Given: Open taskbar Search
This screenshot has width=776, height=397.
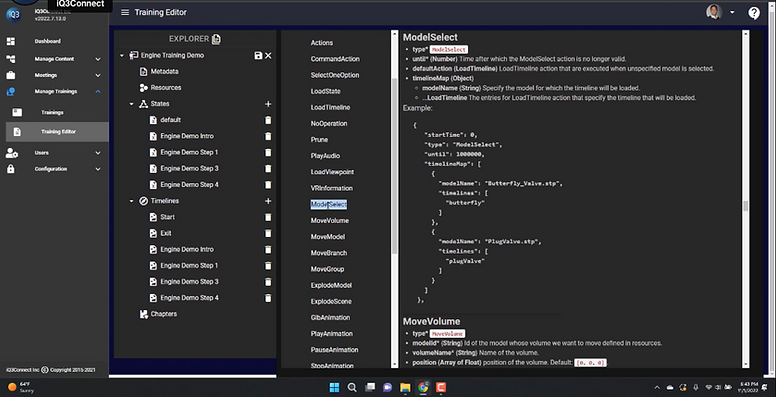Looking at the screenshot, I should coord(352,388).
